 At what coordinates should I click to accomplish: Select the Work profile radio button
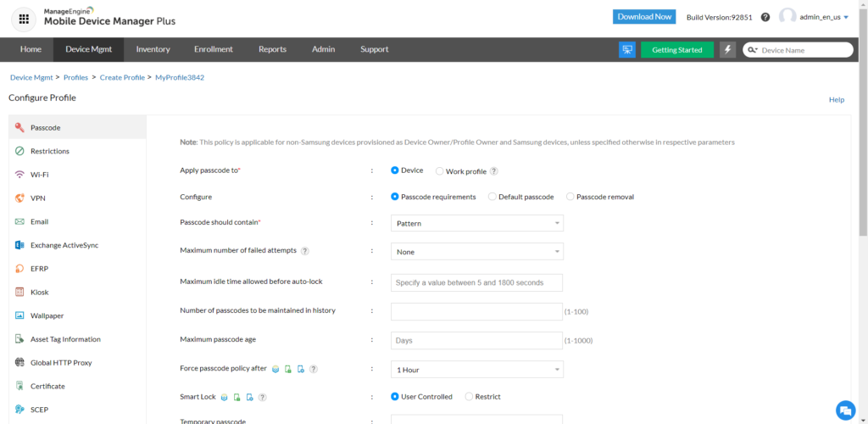pos(440,171)
